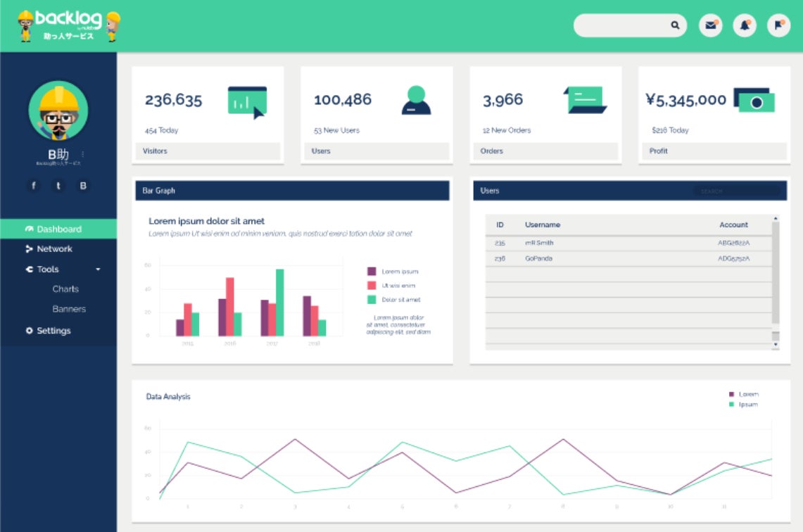Open the profile options dots beside B助
Screen dimensions: 803x532
(83, 153)
